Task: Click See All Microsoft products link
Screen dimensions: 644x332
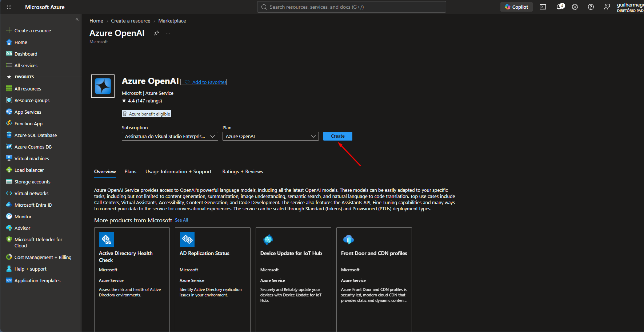Action: click(181, 220)
